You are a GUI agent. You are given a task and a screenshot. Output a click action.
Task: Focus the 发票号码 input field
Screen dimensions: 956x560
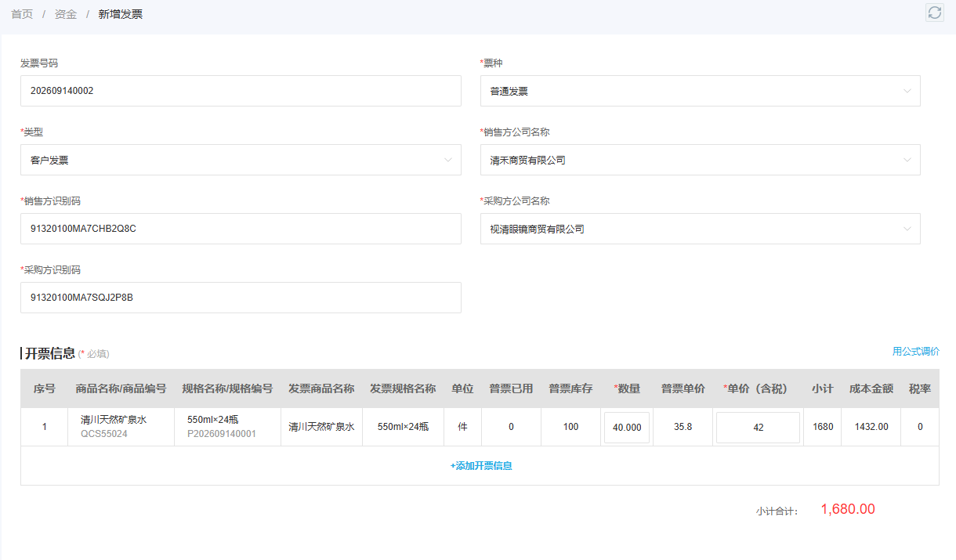(x=241, y=91)
